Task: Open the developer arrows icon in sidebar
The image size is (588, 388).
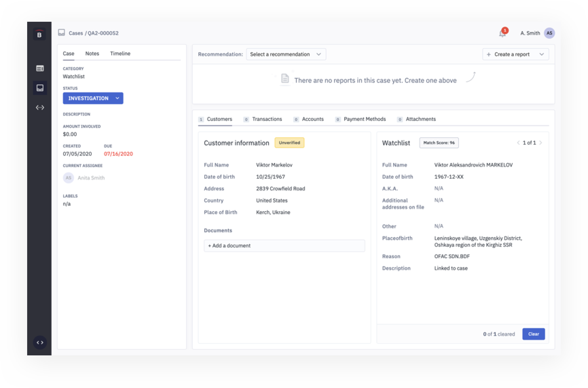Action: click(x=40, y=108)
